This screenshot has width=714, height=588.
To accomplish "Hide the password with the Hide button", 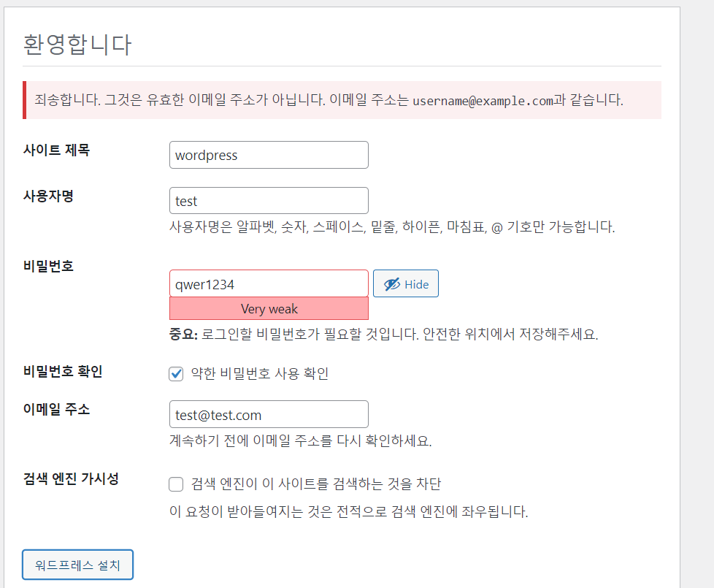I will 406,283.
